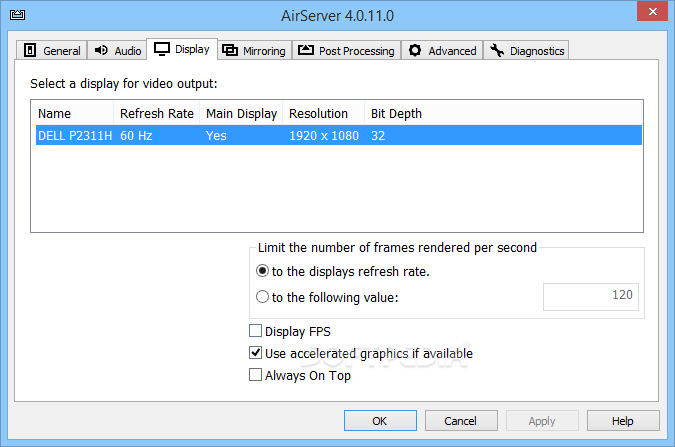675x447 pixels.
Task: Click the Display tab's monitor icon
Action: [x=162, y=49]
